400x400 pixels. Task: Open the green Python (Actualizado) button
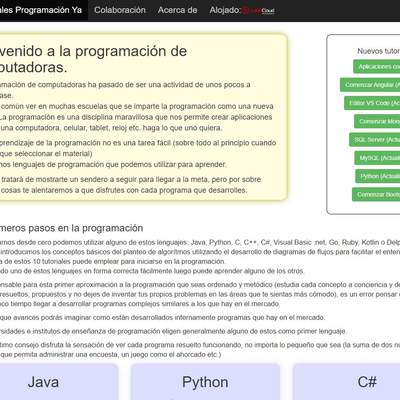coord(378,176)
